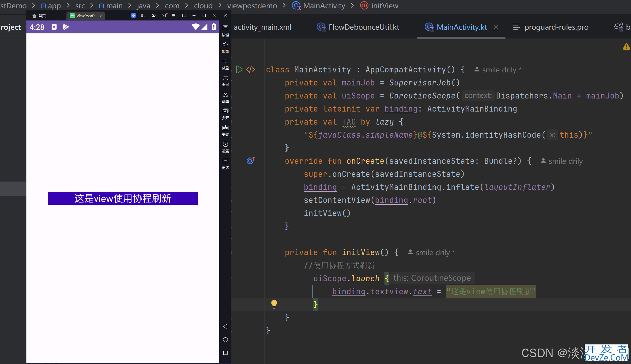Click the override gutter icon beside onCreate
The height and width of the screenshot is (364, 631).
(x=251, y=160)
